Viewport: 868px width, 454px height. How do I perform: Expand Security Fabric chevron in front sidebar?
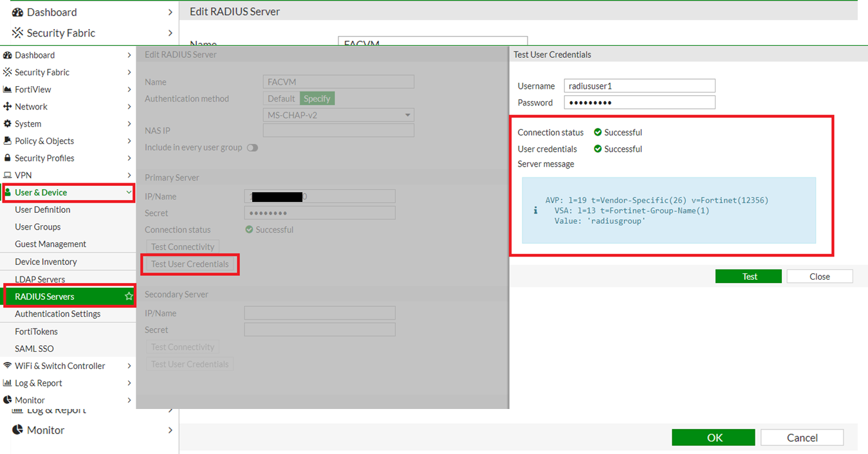pos(129,73)
